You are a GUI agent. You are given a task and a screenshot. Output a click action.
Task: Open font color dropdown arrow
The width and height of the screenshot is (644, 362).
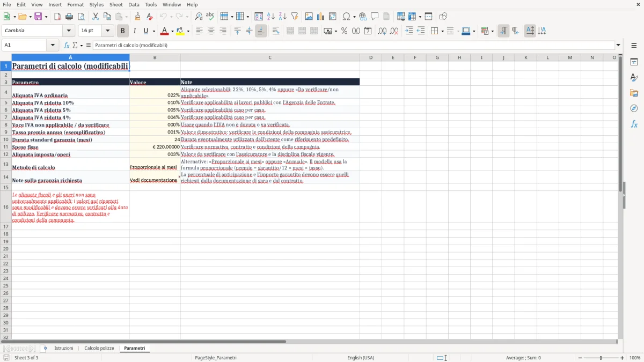coord(172,32)
